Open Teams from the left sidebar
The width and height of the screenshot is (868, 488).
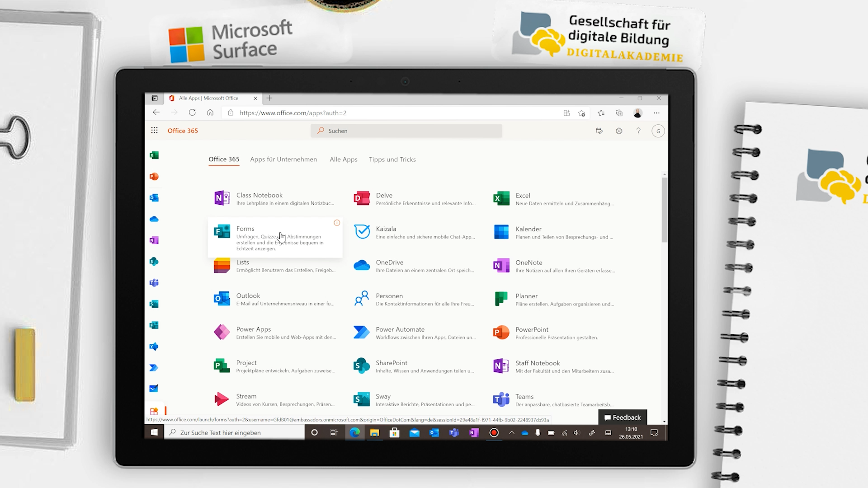click(x=154, y=283)
